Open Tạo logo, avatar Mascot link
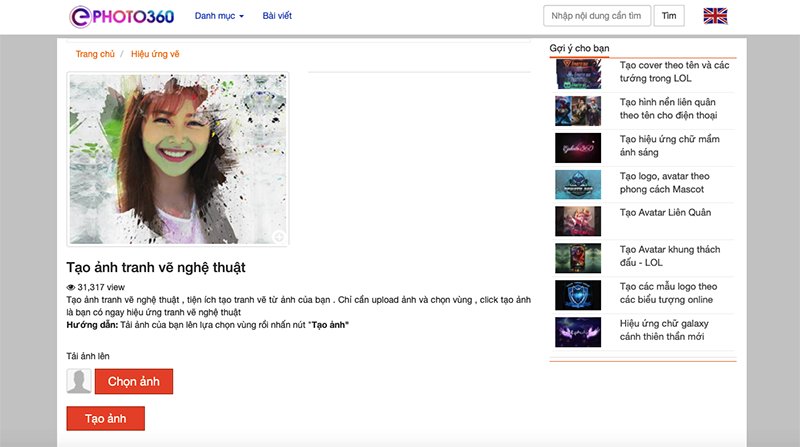 click(665, 183)
